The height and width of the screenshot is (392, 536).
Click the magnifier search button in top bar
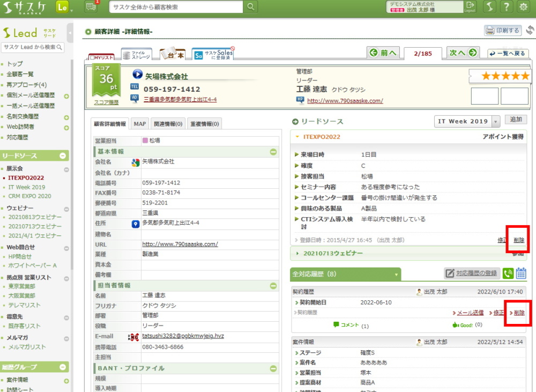250,7
